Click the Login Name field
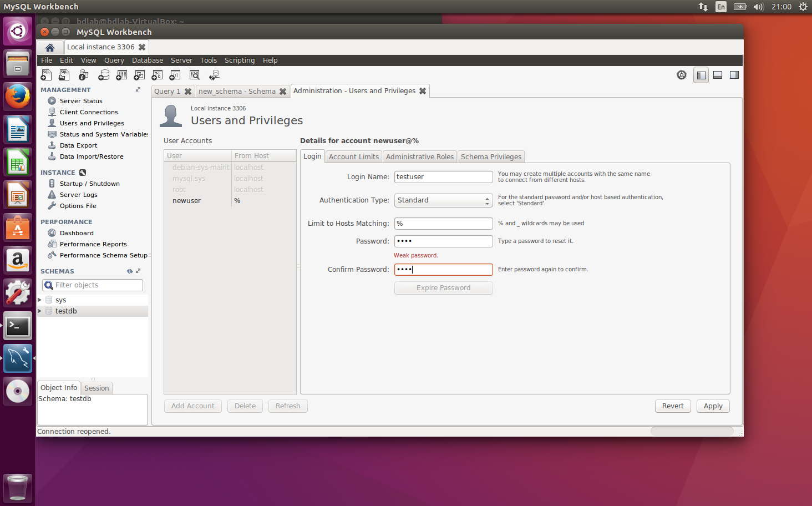Screen dimensions: 812x506 pos(443,177)
